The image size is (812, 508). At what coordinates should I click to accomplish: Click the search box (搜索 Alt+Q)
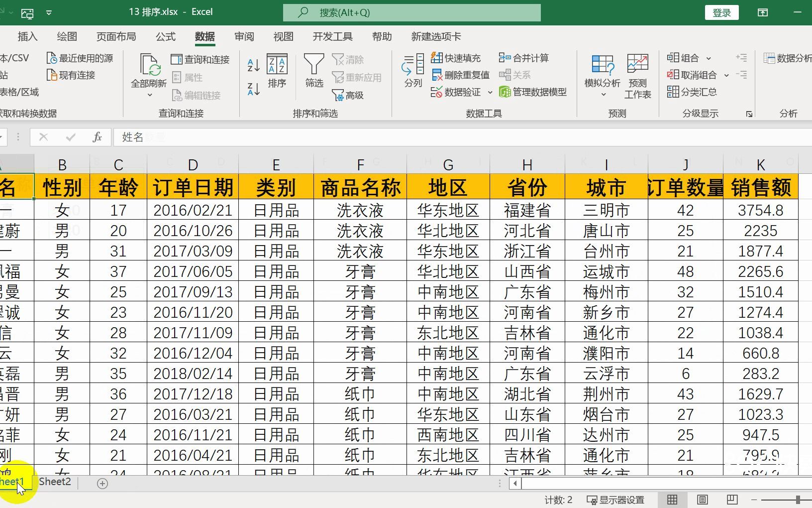point(411,12)
